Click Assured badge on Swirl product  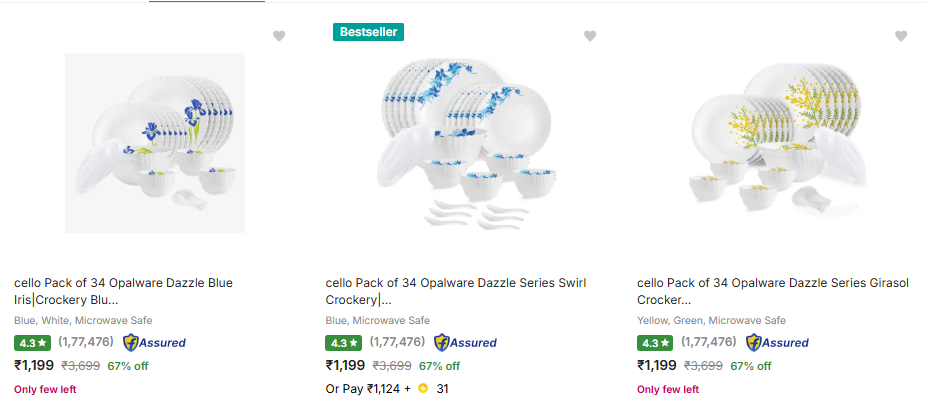pyautogui.click(x=465, y=342)
